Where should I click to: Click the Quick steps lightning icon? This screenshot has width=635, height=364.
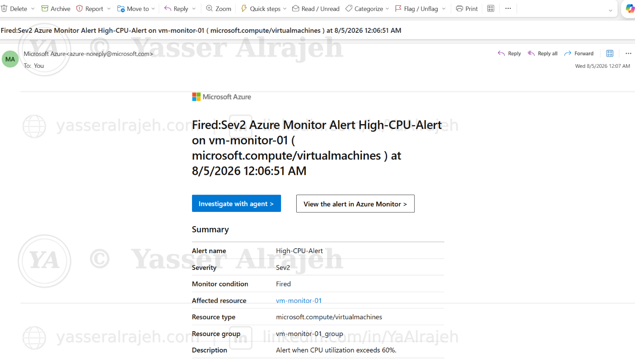[x=244, y=8]
